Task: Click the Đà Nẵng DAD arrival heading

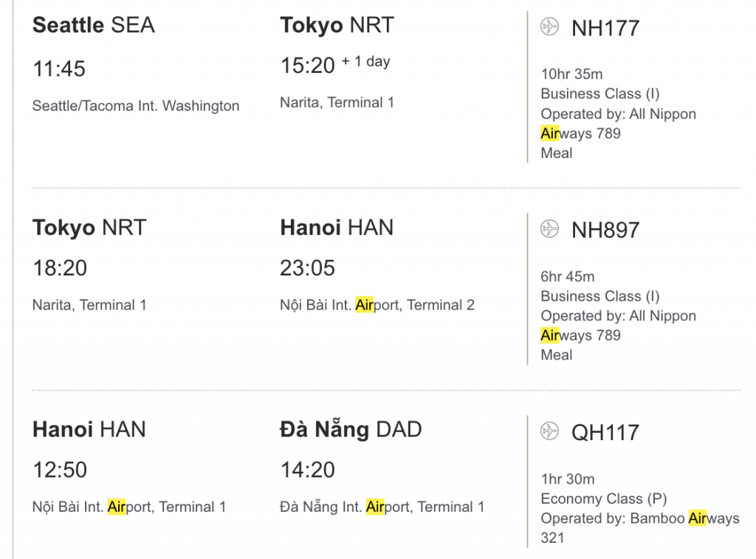Action: 351,429
